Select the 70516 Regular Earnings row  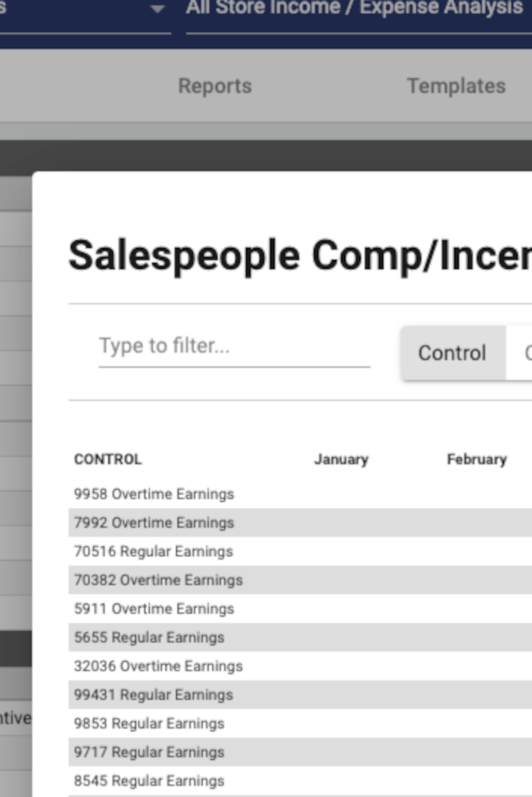(153, 552)
